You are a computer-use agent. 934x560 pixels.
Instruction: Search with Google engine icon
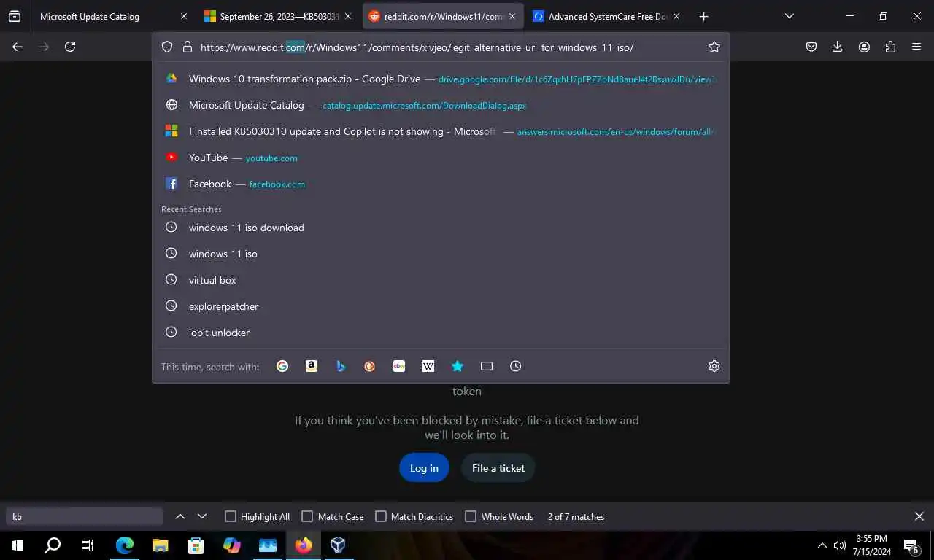(282, 366)
